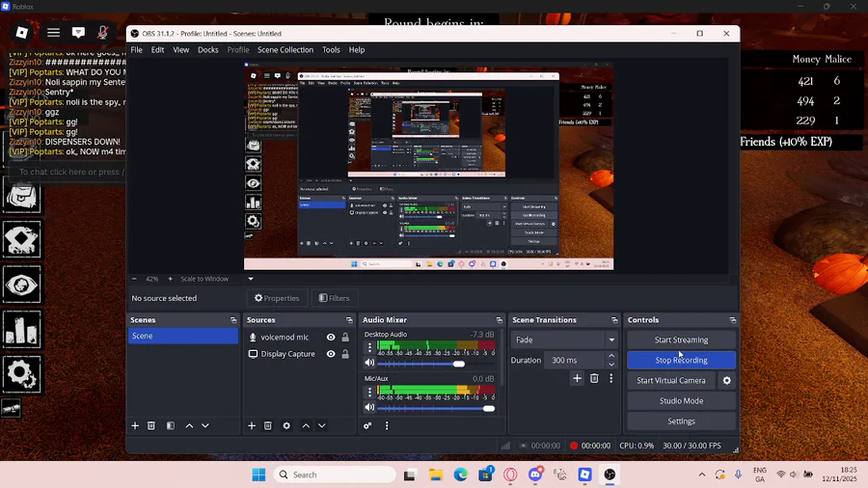This screenshot has width=868, height=488.
Task: Move scene down with the arrow icon
Action: [205, 425]
